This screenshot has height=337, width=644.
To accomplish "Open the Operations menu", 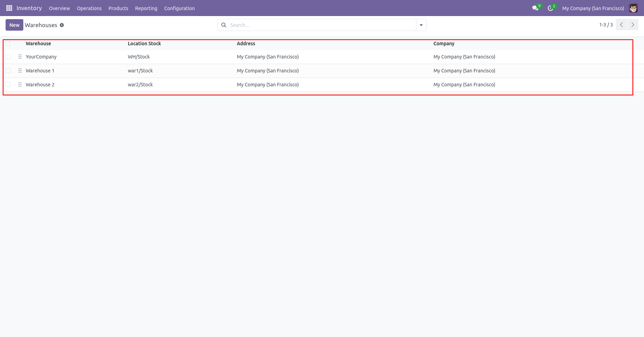I will click(x=89, y=8).
